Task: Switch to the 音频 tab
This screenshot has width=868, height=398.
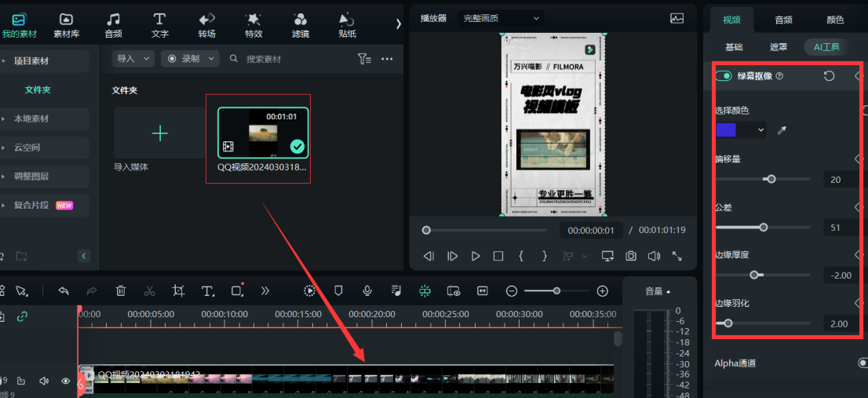Action: (x=783, y=20)
